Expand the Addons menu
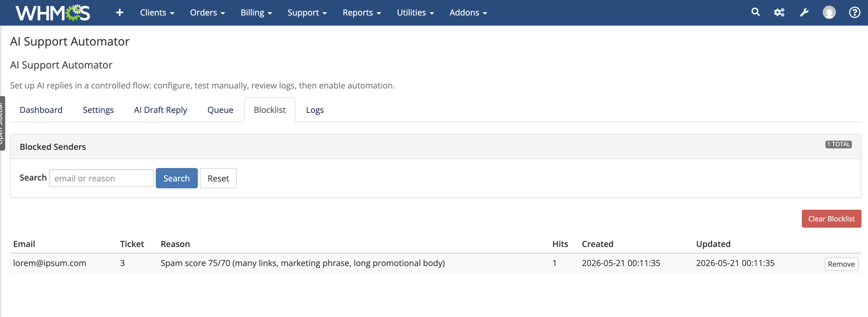The image size is (868, 317). pos(468,13)
